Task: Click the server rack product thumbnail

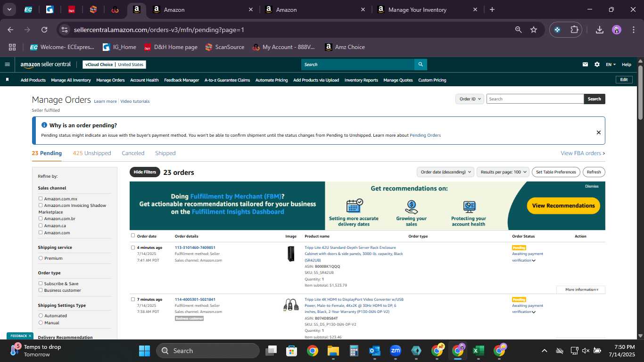Action: coord(291,254)
